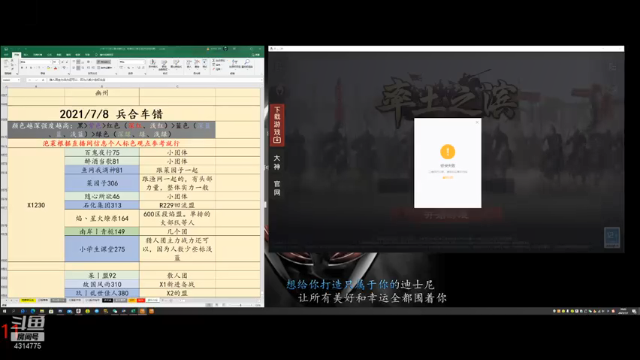Click the orange link inside the popup dialog
The image size is (640, 360).
(448, 178)
